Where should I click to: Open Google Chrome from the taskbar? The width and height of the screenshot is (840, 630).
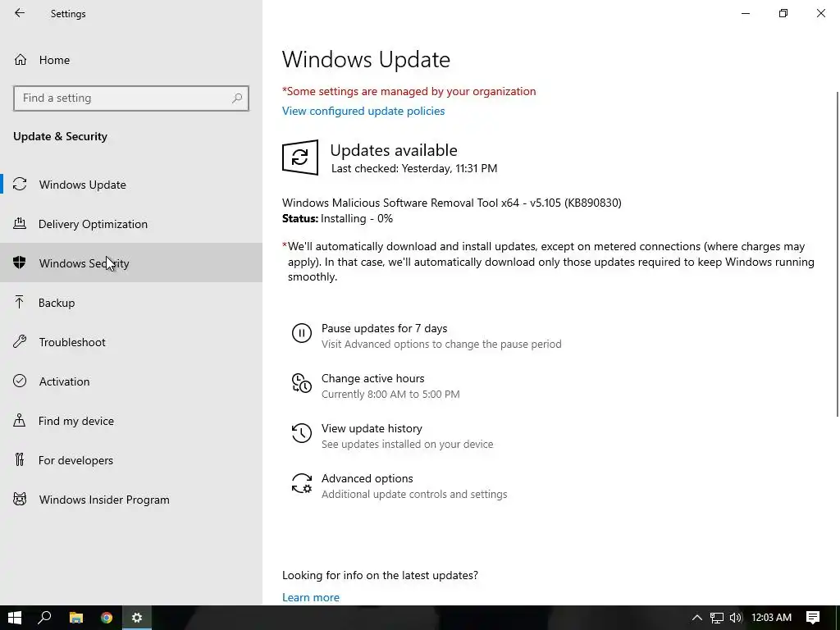click(107, 618)
